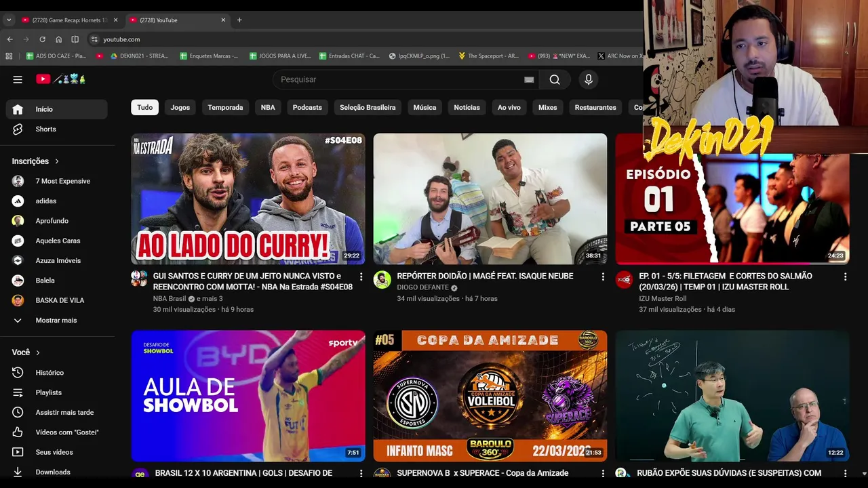Open Vídeos com "Gostei" list
Image resolution: width=868 pixels, height=488 pixels.
pos(57,432)
